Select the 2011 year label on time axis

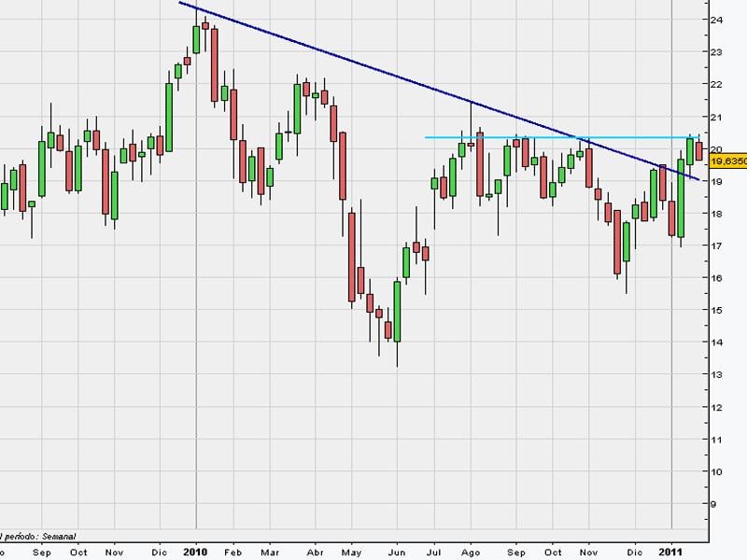point(670,553)
